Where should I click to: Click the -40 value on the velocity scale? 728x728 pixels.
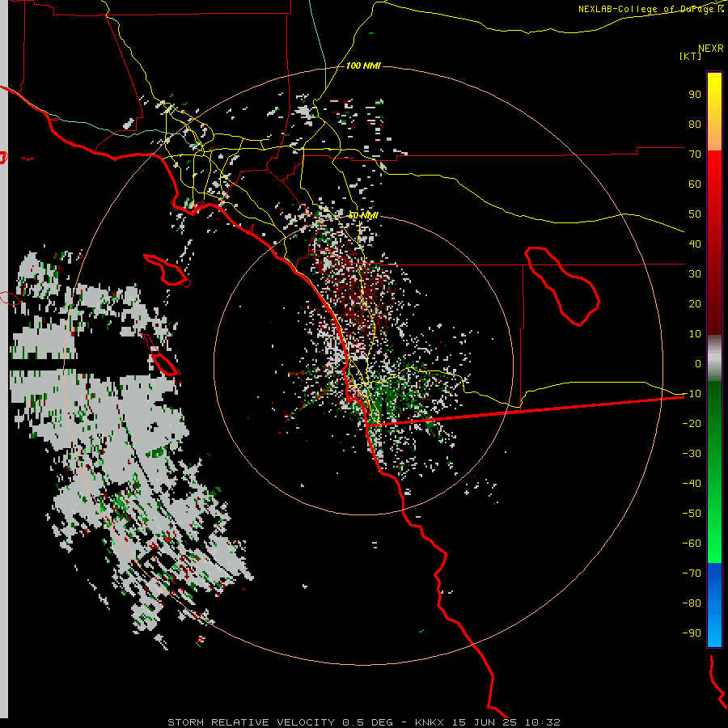tap(692, 484)
